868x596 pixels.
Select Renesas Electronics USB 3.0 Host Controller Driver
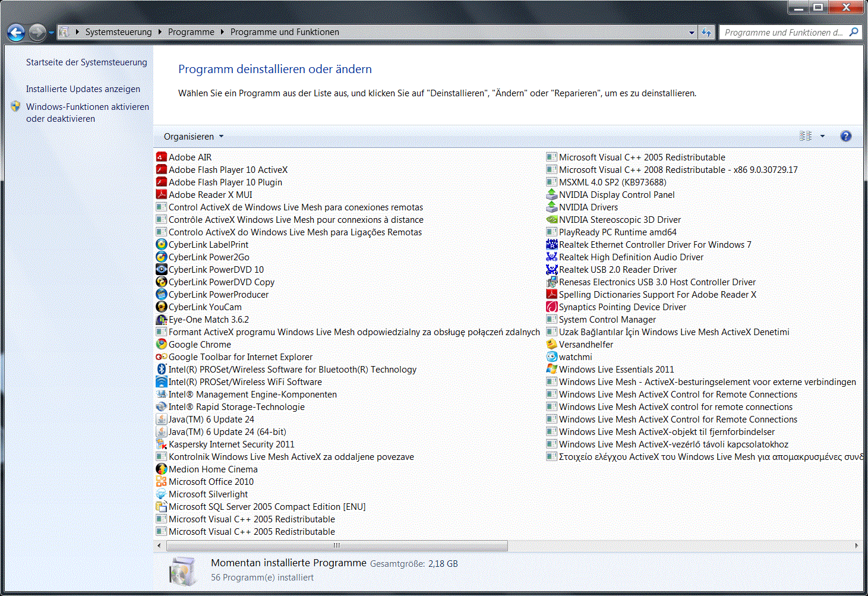(x=651, y=282)
